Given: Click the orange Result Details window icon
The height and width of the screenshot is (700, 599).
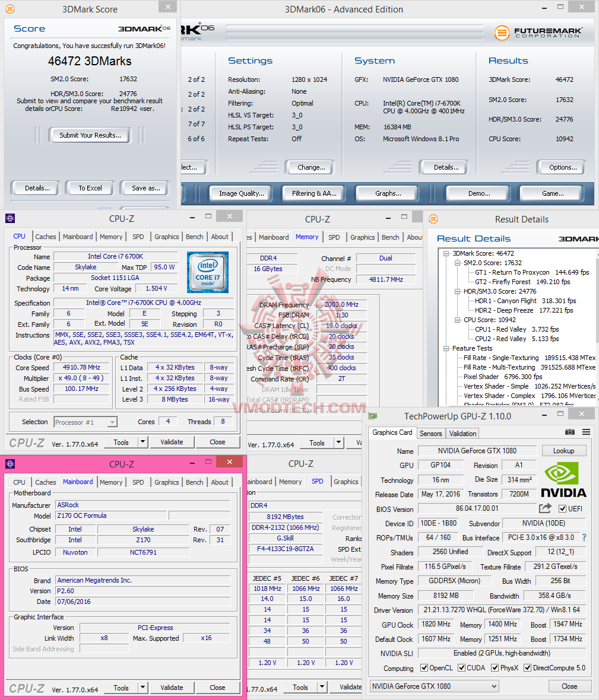Looking at the screenshot, I should coord(433,219).
